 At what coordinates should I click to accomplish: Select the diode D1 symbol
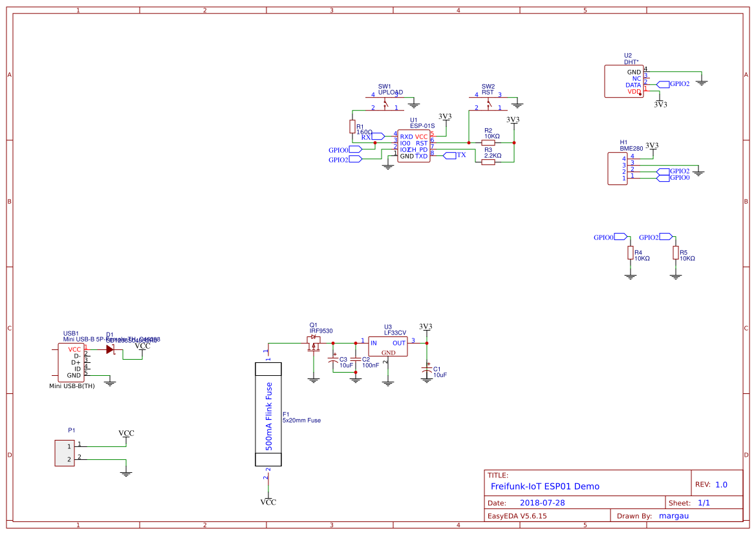click(x=109, y=348)
